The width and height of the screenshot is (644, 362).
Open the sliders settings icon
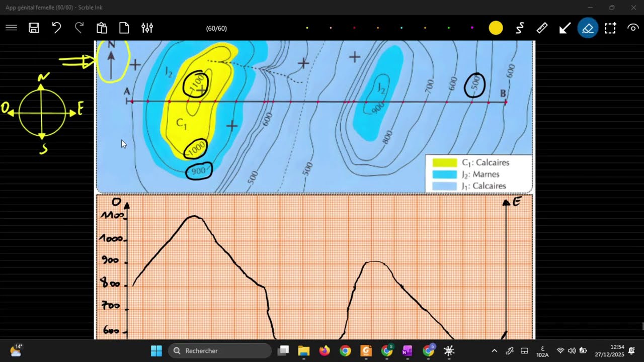(x=147, y=28)
